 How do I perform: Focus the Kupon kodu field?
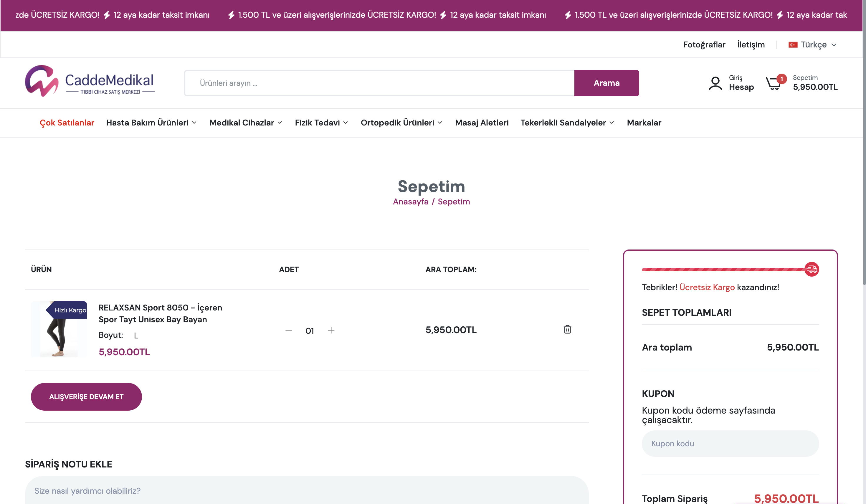730,444
